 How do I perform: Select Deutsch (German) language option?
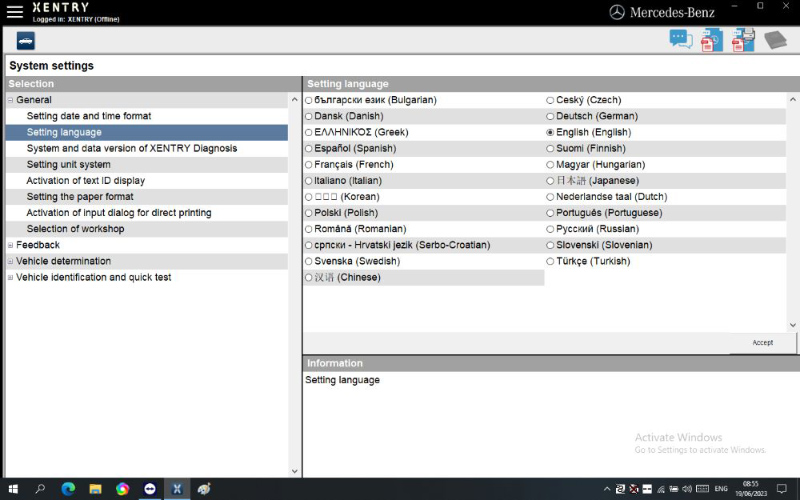tap(549, 116)
